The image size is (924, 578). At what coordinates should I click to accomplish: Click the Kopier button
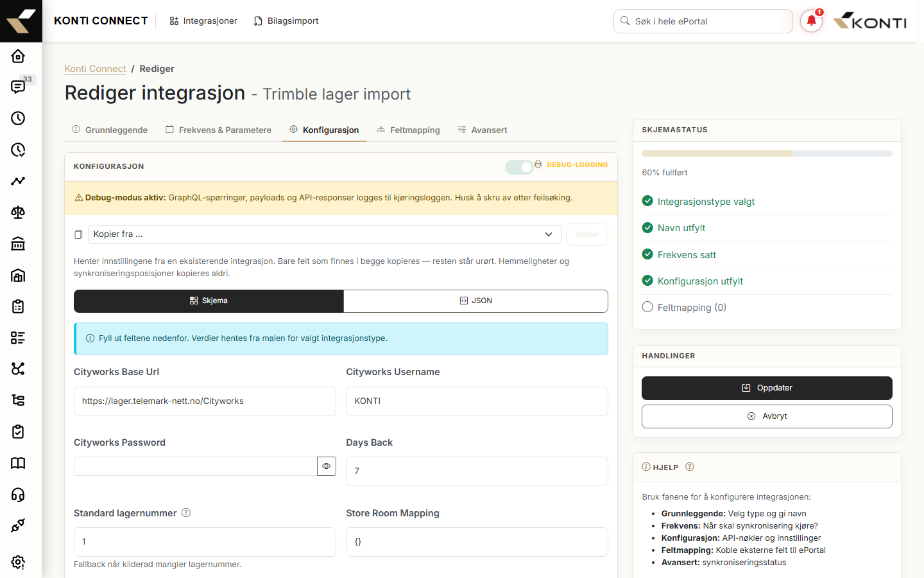coord(587,234)
